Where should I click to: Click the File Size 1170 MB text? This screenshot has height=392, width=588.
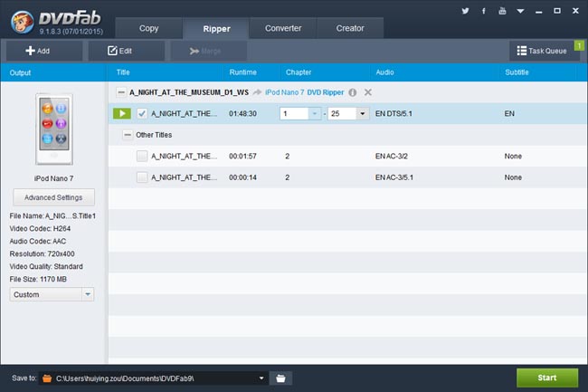[x=38, y=279]
